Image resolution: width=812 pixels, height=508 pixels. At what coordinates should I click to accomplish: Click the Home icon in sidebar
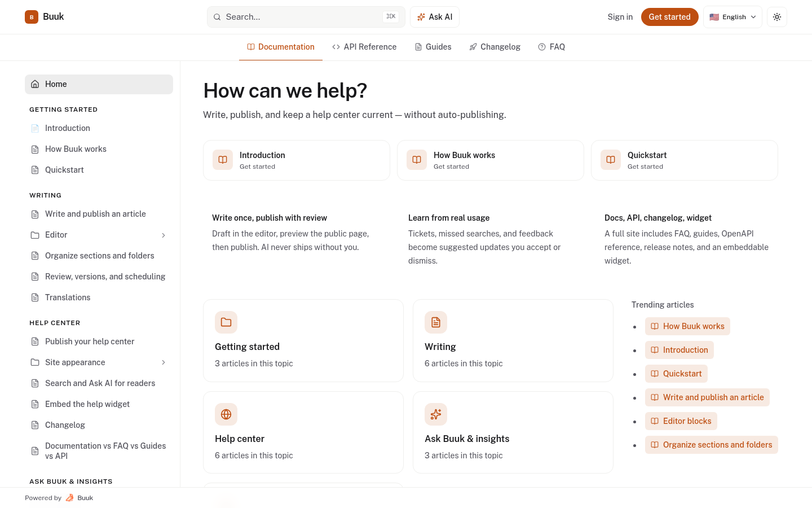point(35,84)
